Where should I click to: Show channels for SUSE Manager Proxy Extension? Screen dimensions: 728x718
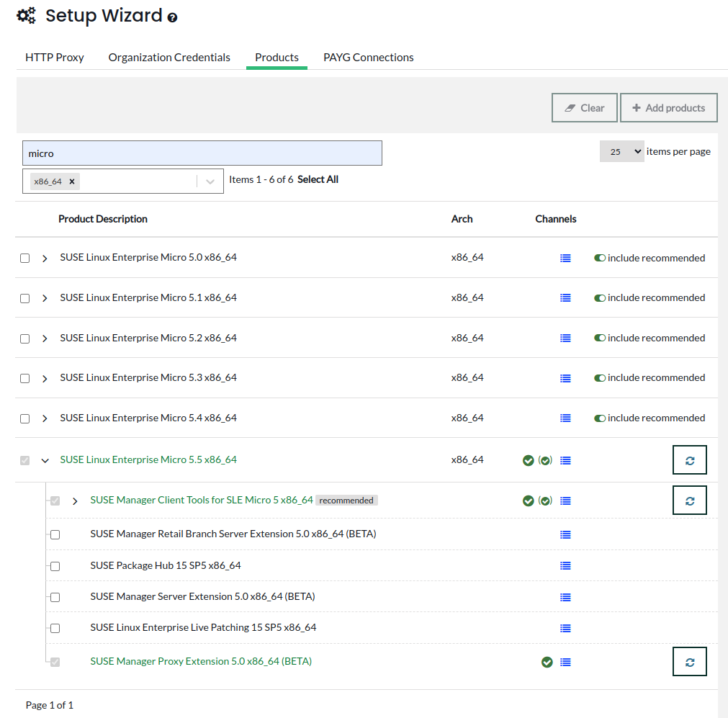coord(565,663)
